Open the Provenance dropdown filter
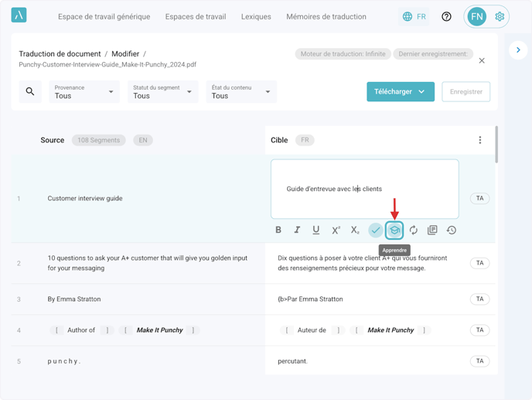This screenshot has width=532, height=400. point(84,92)
